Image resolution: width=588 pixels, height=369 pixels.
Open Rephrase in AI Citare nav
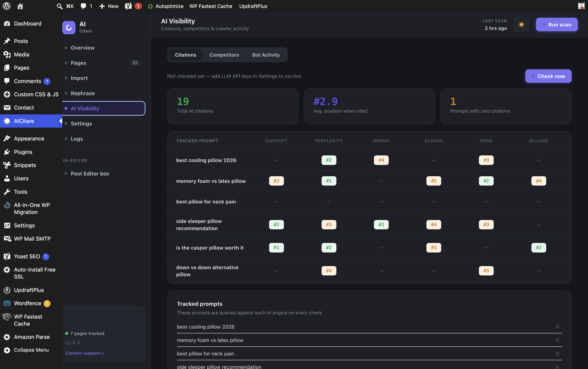[104, 93]
